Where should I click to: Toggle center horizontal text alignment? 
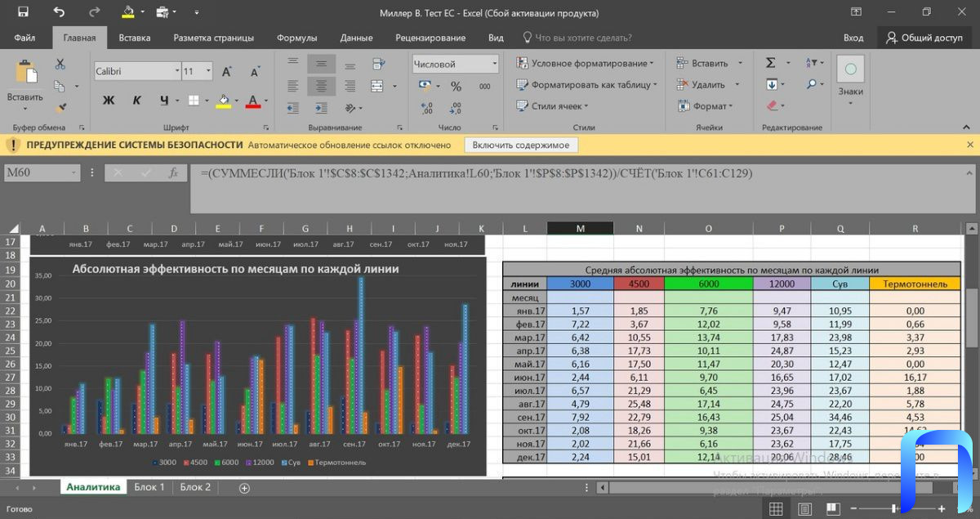click(x=322, y=85)
